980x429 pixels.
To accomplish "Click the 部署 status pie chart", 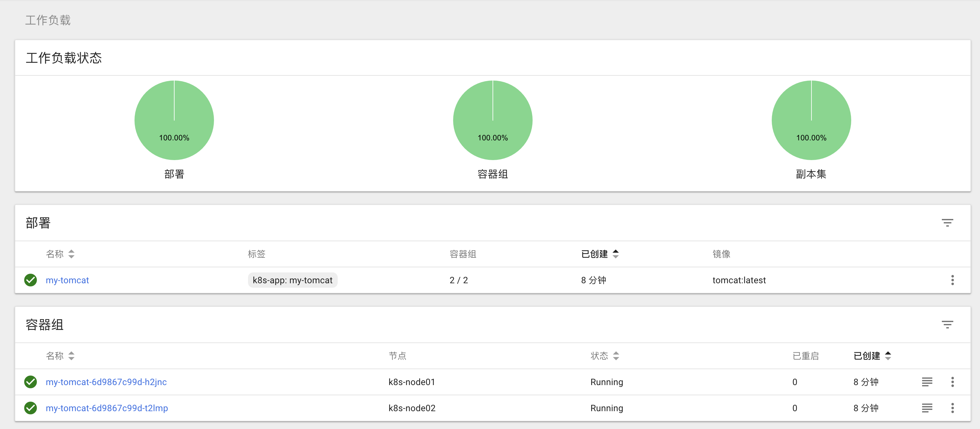I will click(174, 120).
